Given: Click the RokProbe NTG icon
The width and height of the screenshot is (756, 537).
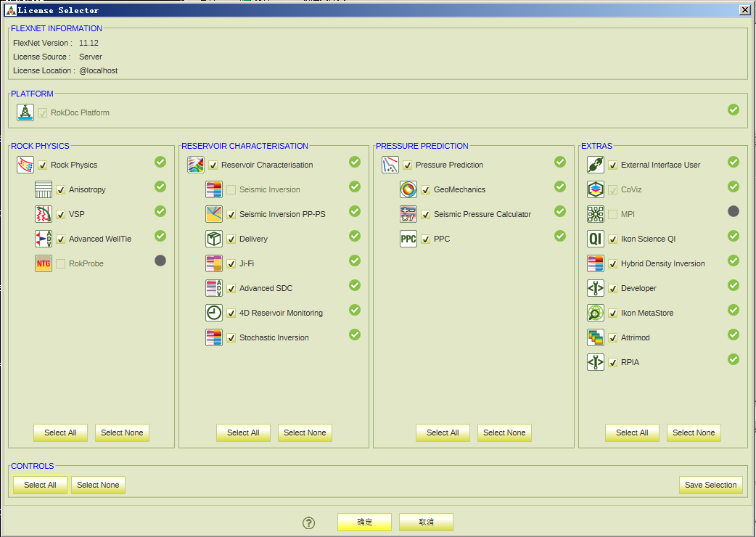Looking at the screenshot, I should pyautogui.click(x=44, y=263).
